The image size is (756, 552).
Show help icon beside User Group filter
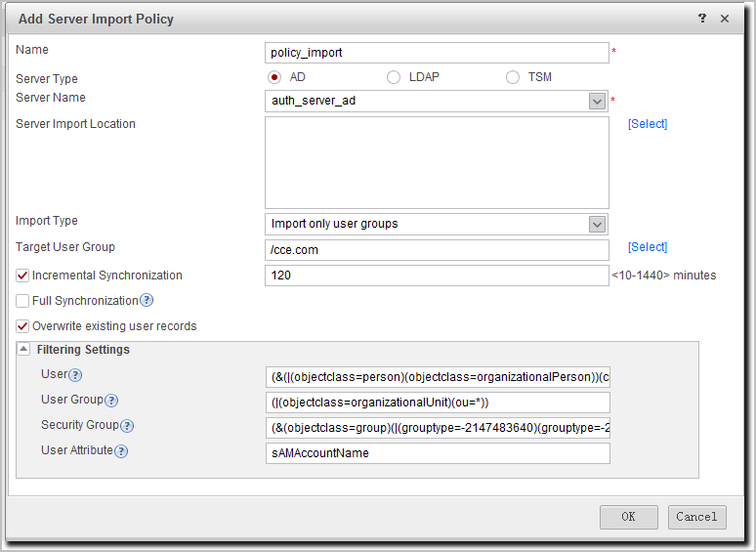pos(111,401)
